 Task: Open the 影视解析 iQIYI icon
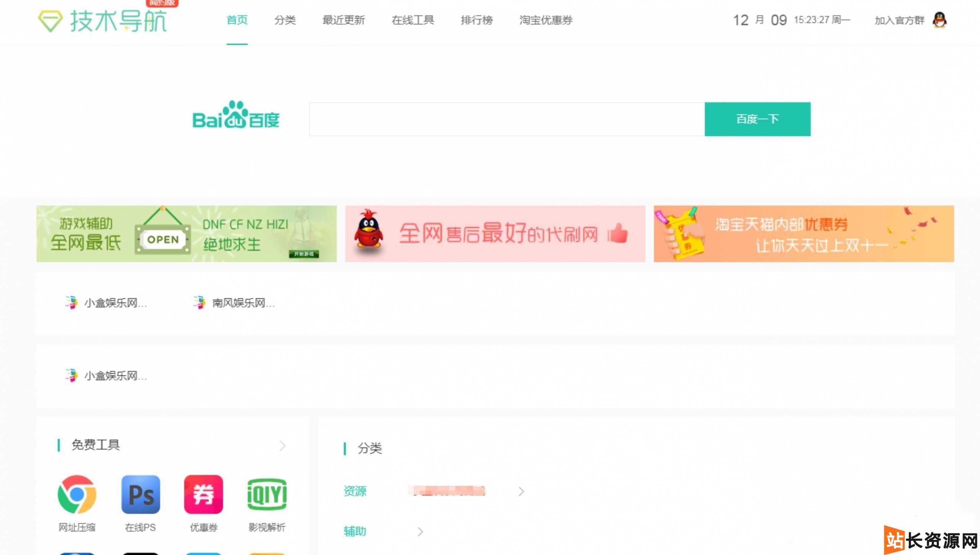click(267, 495)
